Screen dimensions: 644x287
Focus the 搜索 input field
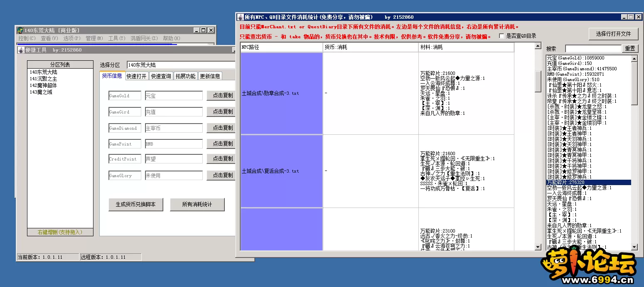(x=592, y=49)
